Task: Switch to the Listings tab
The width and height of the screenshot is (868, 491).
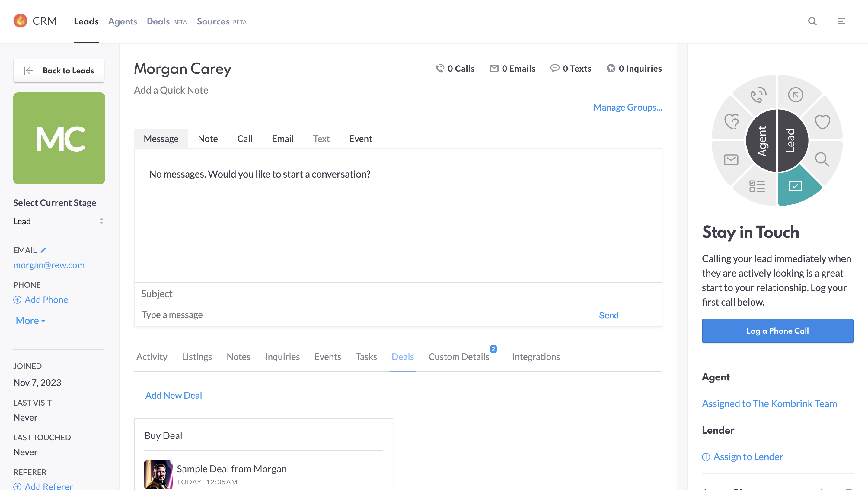Action: click(197, 356)
